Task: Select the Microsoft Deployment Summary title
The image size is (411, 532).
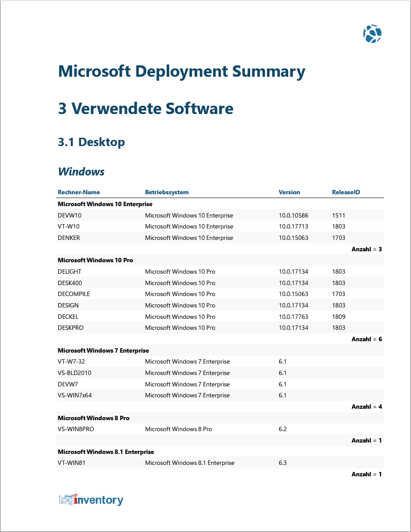Action: (x=181, y=71)
